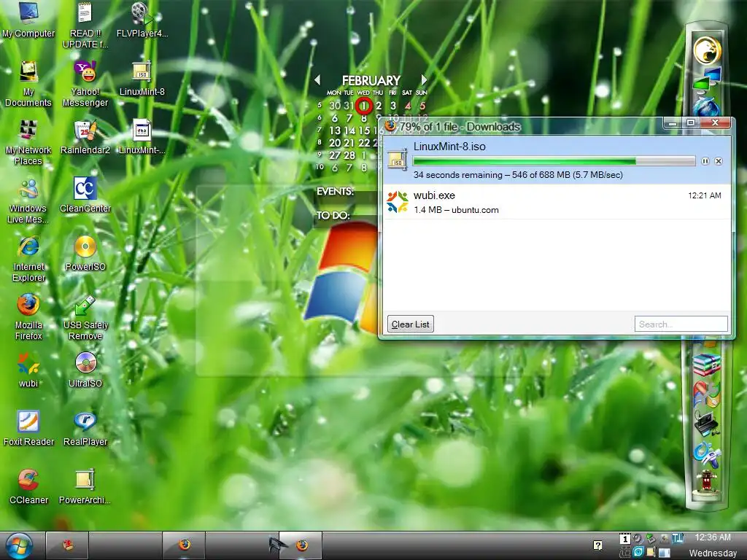
Task: Select the LinuxMint-... file beside Rainlendar2
Action: [x=142, y=137]
